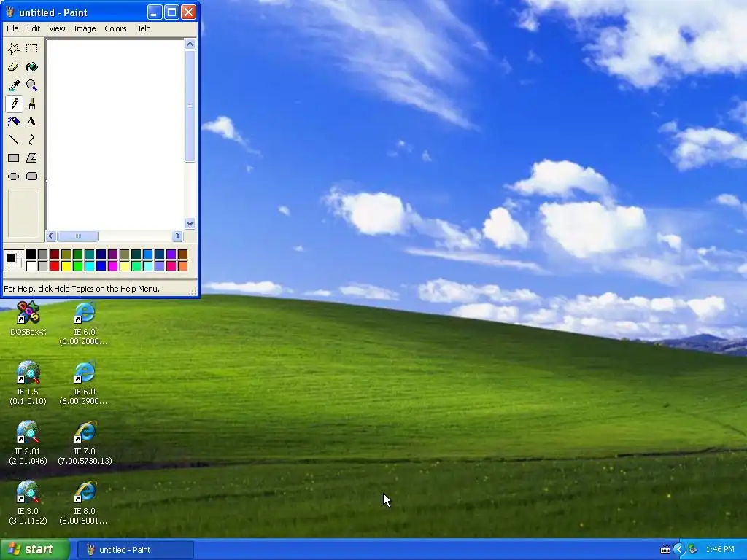Choose the bright red color swatch

tap(54, 265)
